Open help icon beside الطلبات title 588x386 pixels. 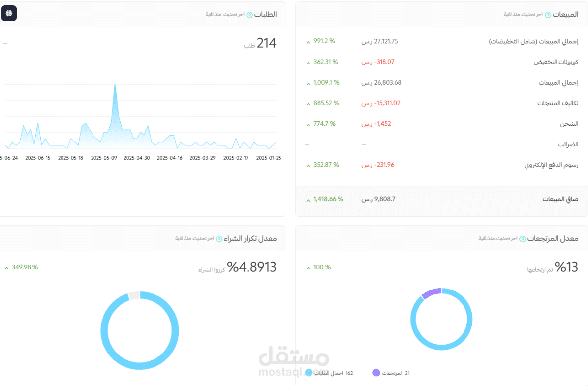click(249, 15)
